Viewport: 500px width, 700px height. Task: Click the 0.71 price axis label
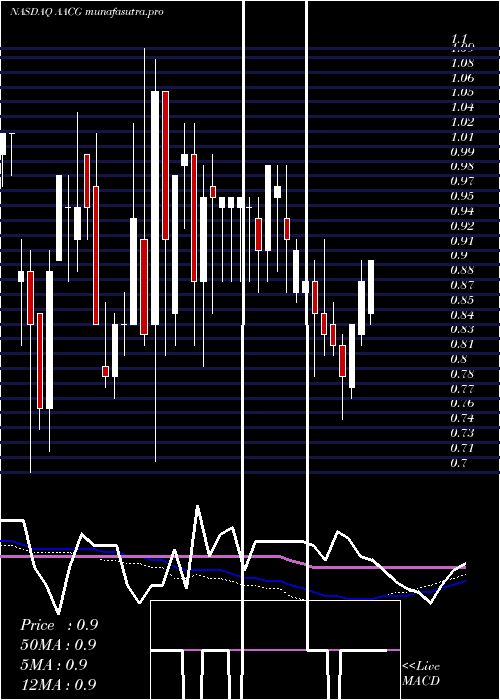[x=463, y=448]
